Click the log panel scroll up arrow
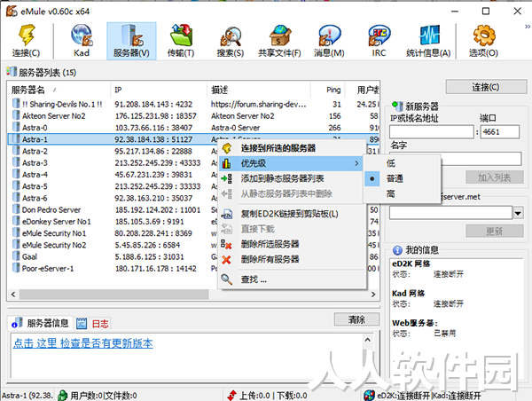Screen dimensions: 532x401 (368, 340)
